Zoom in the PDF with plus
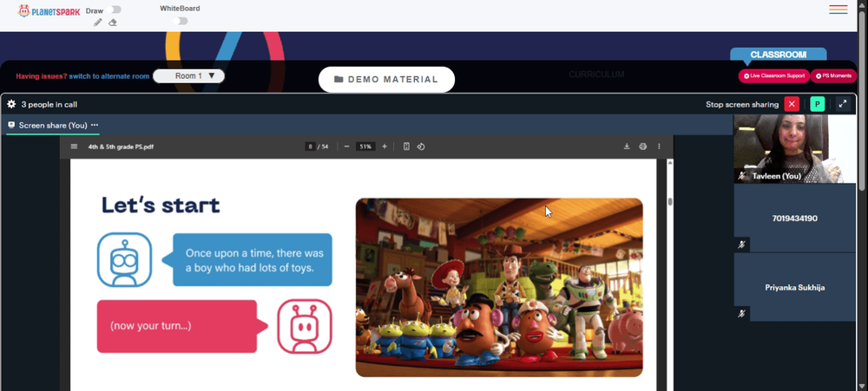The width and height of the screenshot is (868, 391). click(x=385, y=147)
